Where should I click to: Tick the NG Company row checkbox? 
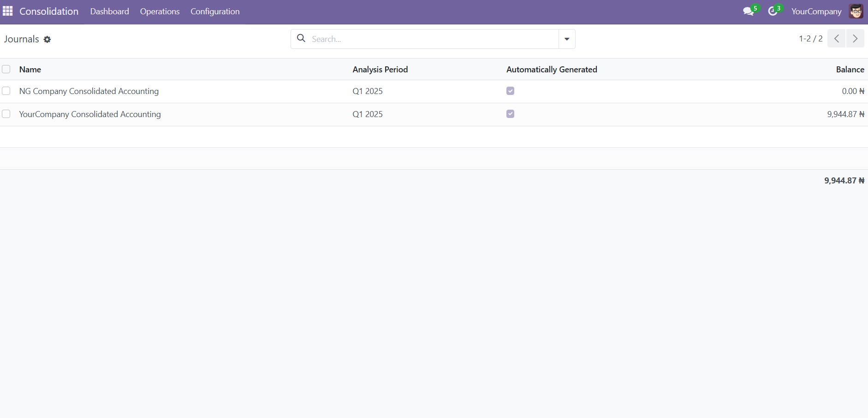[x=6, y=91]
